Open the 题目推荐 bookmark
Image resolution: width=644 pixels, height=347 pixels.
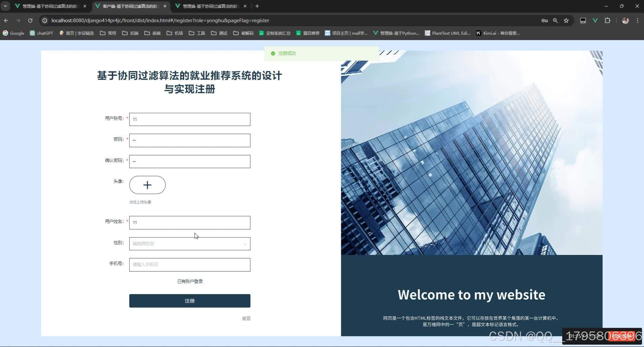tap(308, 33)
